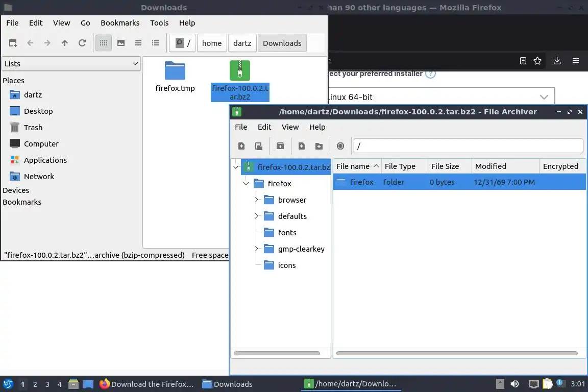Expand the defaults folder in archive tree
Image resolution: width=588 pixels, height=392 pixels.
pyautogui.click(x=257, y=216)
